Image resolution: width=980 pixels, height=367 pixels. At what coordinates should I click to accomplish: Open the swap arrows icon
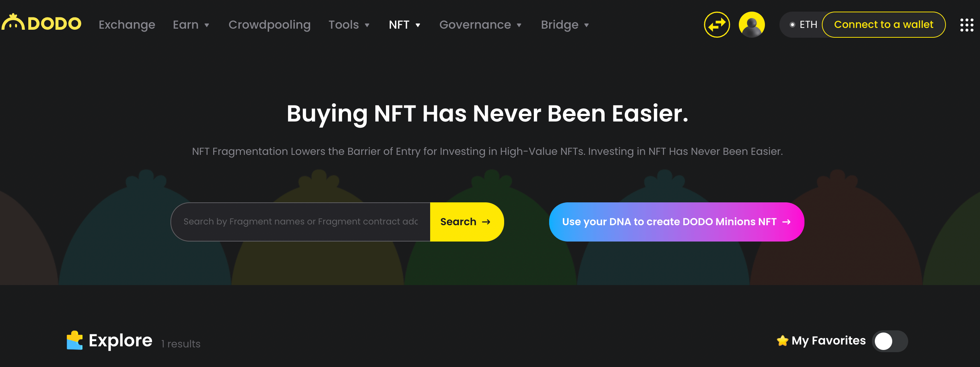717,25
